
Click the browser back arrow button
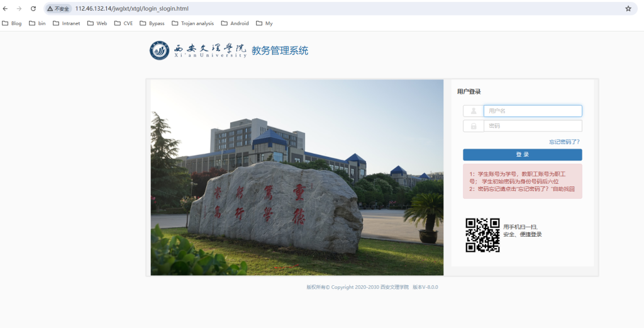(6, 9)
